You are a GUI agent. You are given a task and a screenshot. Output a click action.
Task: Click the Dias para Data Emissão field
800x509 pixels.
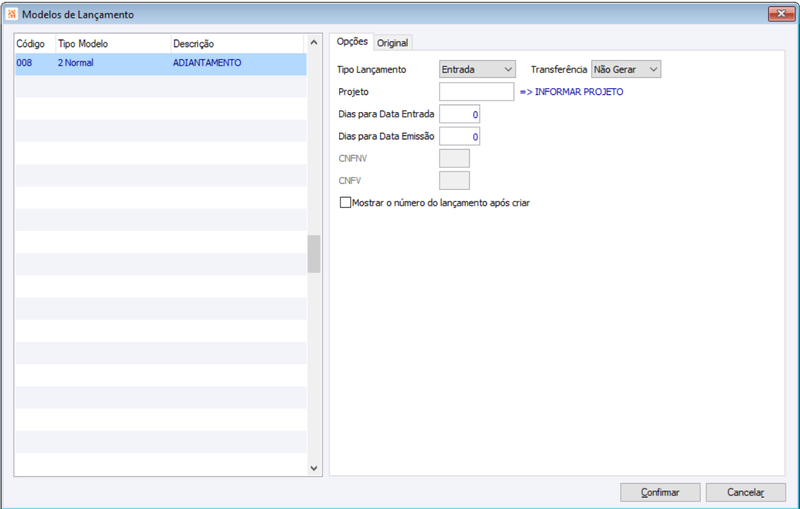point(460,137)
